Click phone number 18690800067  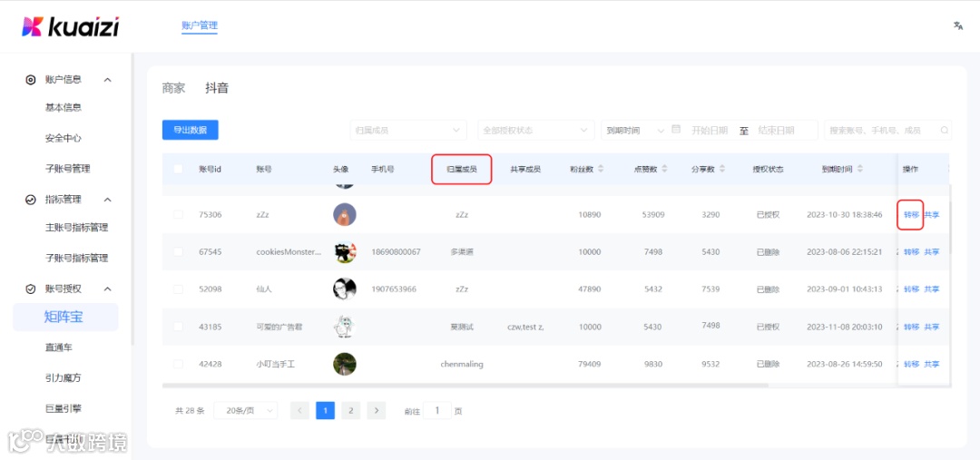click(x=396, y=252)
